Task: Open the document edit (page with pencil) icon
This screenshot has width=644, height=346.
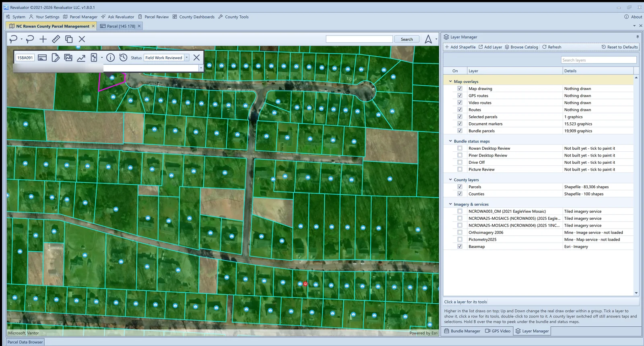Action: [x=56, y=58]
